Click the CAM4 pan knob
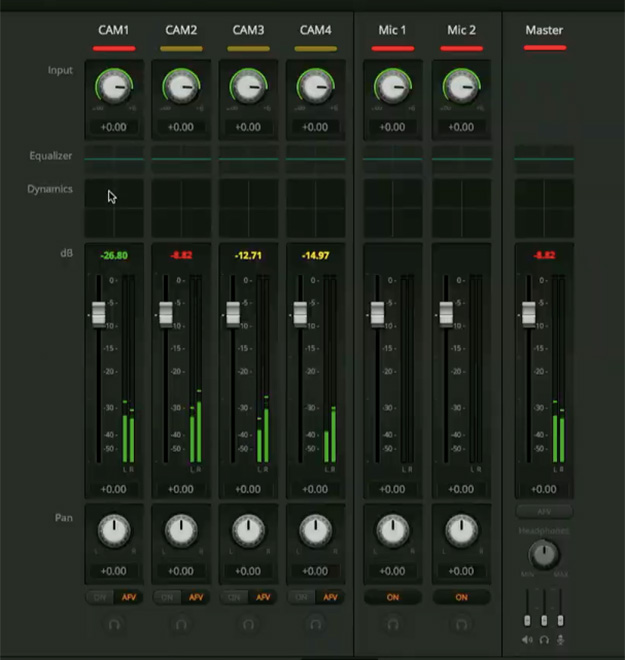The image size is (625, 660). 316,530
